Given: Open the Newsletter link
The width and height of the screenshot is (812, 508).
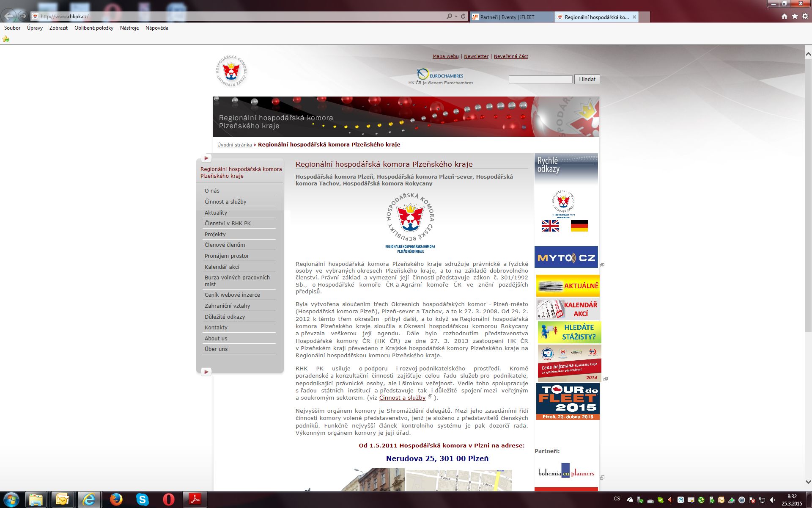Looking at the screenshot, I should (x=476, y=56).
